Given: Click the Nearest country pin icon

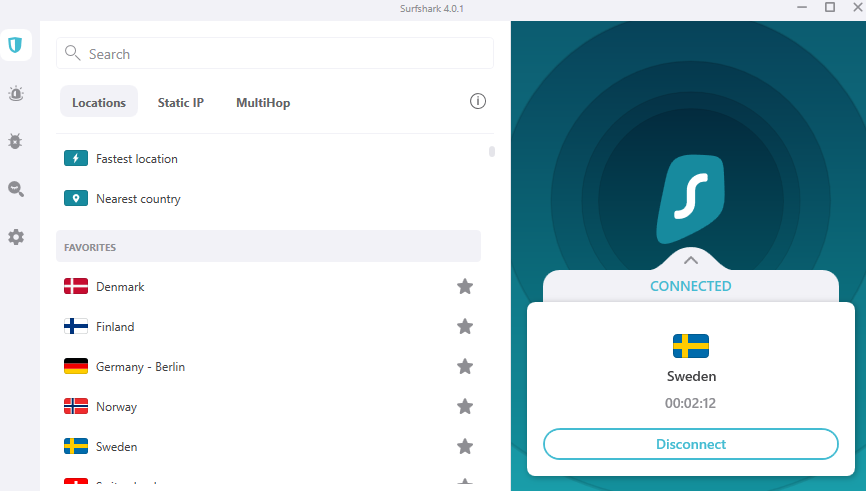Looking at the screenshot, I should click(x=76, y=198).
